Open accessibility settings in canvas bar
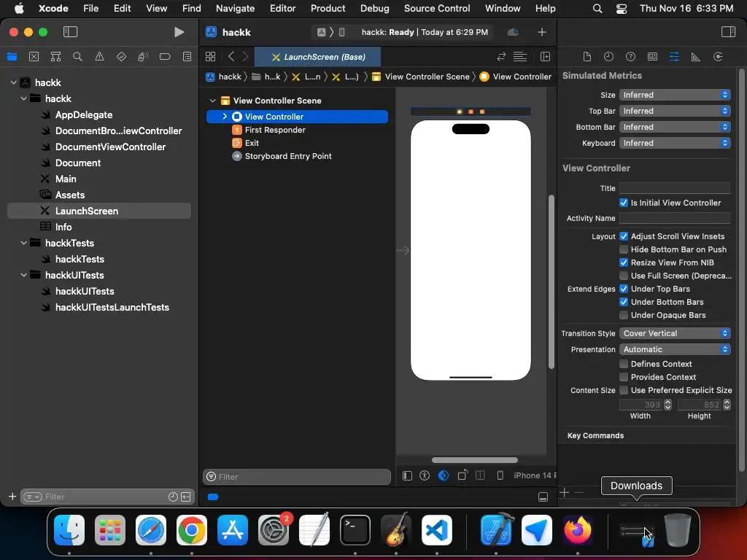 pyautogui.click(x=425, y=475)
